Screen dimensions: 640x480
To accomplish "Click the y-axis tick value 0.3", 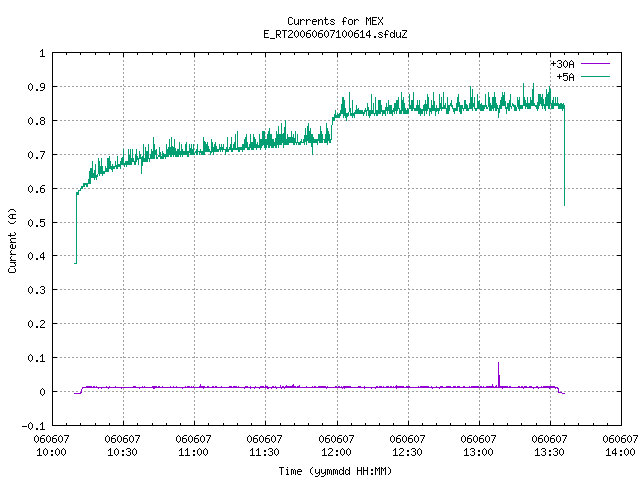I will pyautogui.click(x=36, y=290).
